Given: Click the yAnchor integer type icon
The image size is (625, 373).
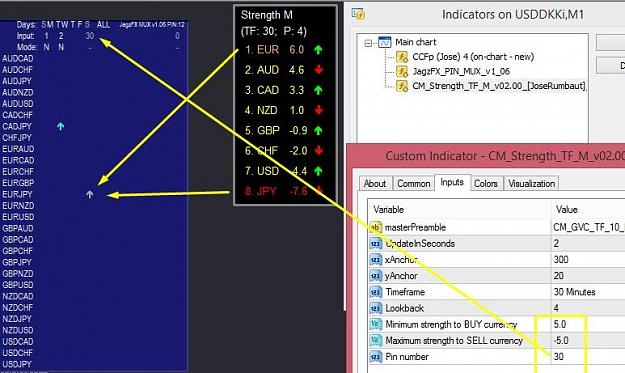Looking at the screenshot, I should pyautogui.click(x=375, y=276).
